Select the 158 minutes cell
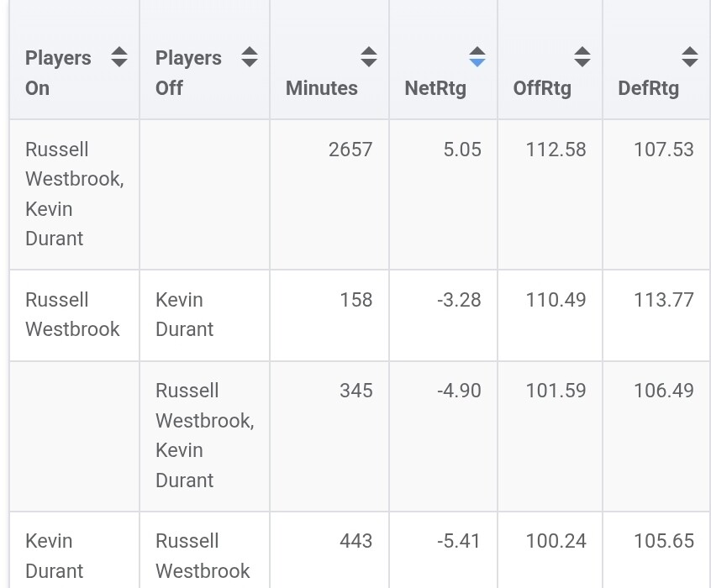Screen dimensions: 711x588 click(x=355, y=300)
